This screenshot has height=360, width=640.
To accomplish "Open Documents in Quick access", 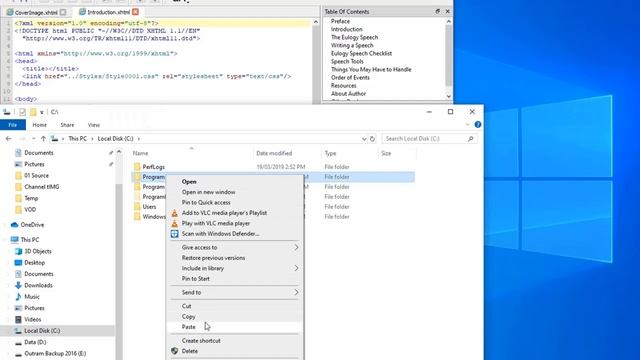I will coord(39,153).
